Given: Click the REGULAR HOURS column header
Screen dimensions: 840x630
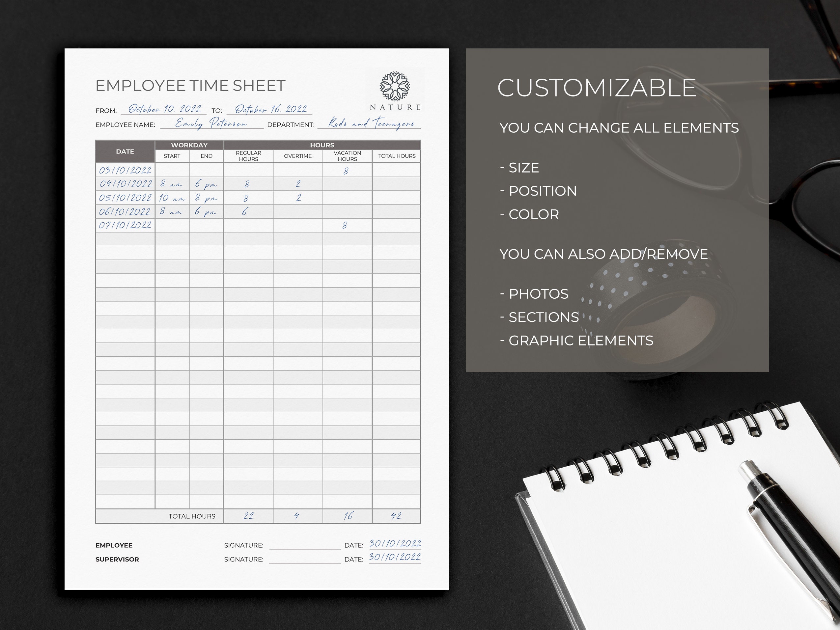Looking at the screenshot, I should pyautogui.click(x=248, y=156).
